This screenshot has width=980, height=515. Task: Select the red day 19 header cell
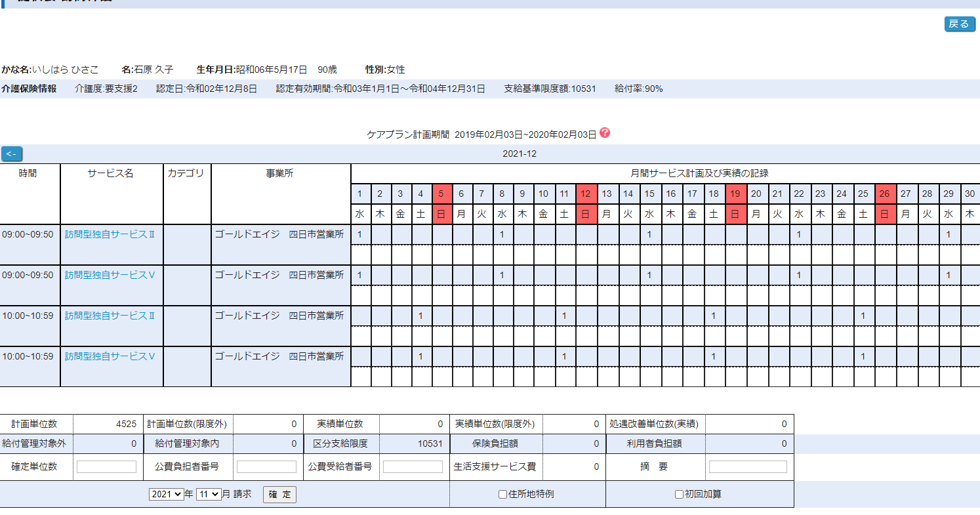(x=735, y=194)
